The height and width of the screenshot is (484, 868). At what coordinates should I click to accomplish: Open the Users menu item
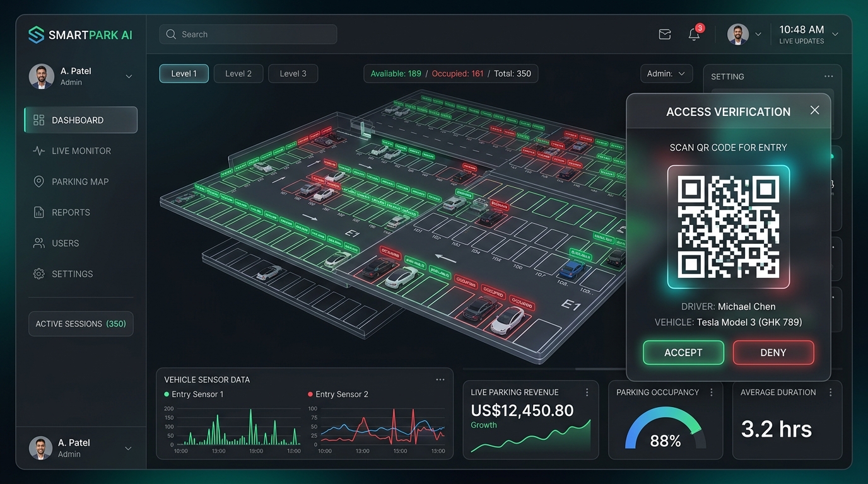[81, 243]
